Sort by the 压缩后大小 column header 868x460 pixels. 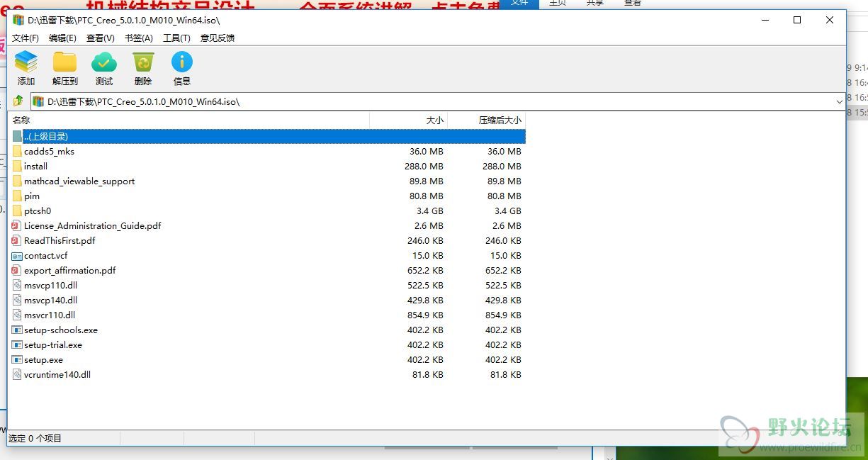pyautogui.click(x=487, y=120)
